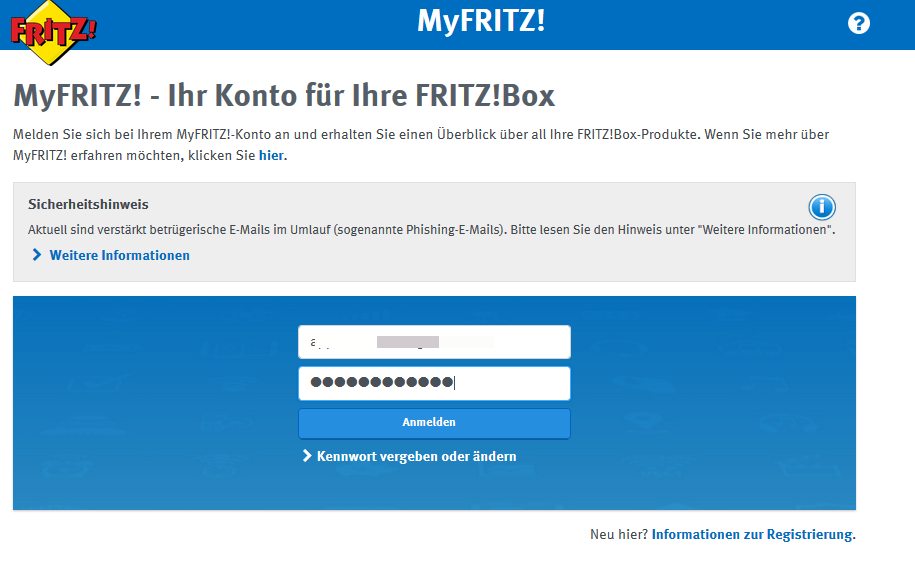This screenshot has width=915, height=569.
Task: Open help via the question mark icon
Action: point(858,23)
